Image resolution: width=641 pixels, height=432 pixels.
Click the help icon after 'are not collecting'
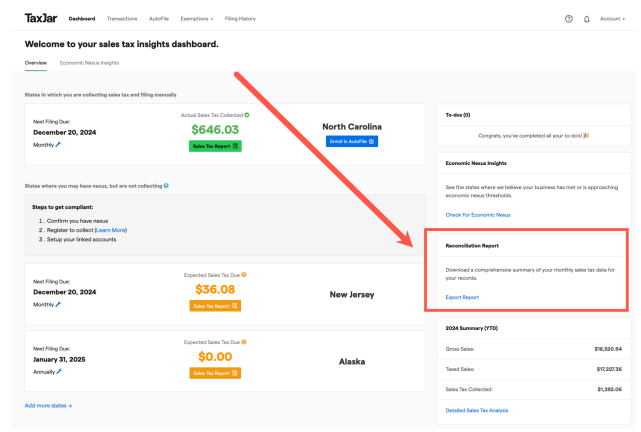pos(166,186)
